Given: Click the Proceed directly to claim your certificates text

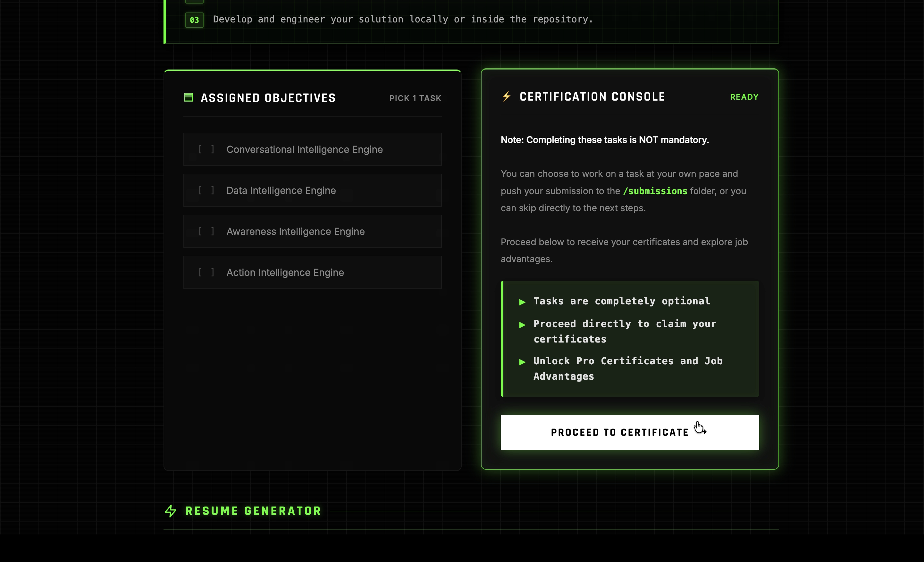Looking at the screenshot, I should pyautogui.click(x=625, y=332).
